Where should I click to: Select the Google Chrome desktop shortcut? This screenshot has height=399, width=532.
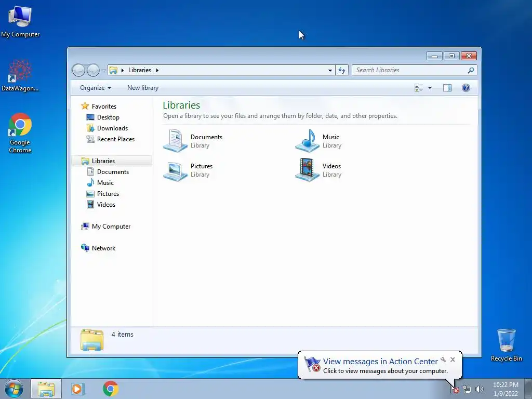pyautogui.click(x=20, y=133)
